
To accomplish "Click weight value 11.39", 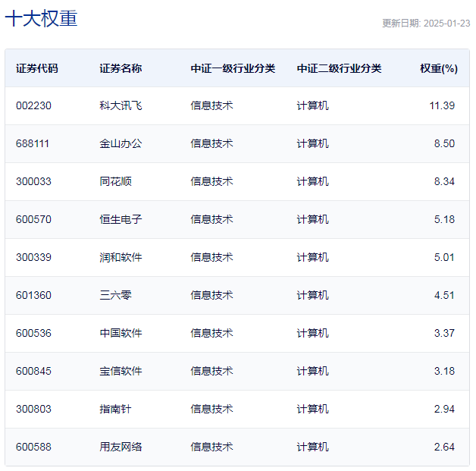I will (x=442, y=105).
